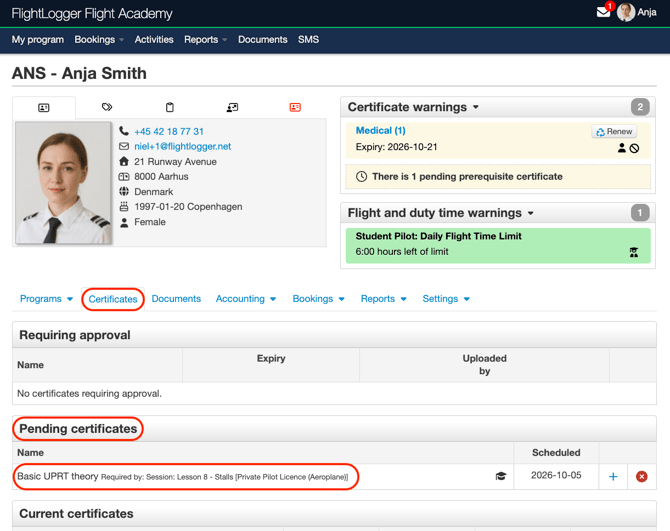Click email link niel+1@flightlogger.net
Viewport: 670px width, 531px height.
(182, 146)
